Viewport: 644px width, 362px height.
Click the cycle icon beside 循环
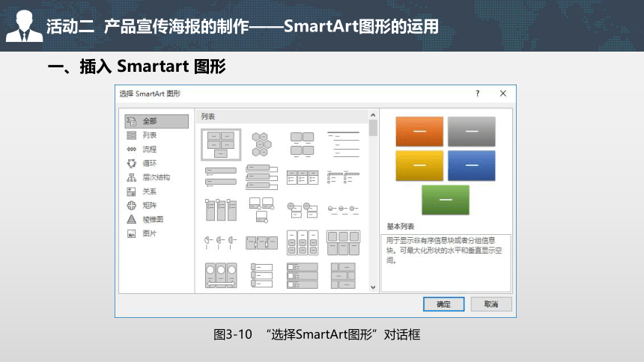click(x=132, y=163)
